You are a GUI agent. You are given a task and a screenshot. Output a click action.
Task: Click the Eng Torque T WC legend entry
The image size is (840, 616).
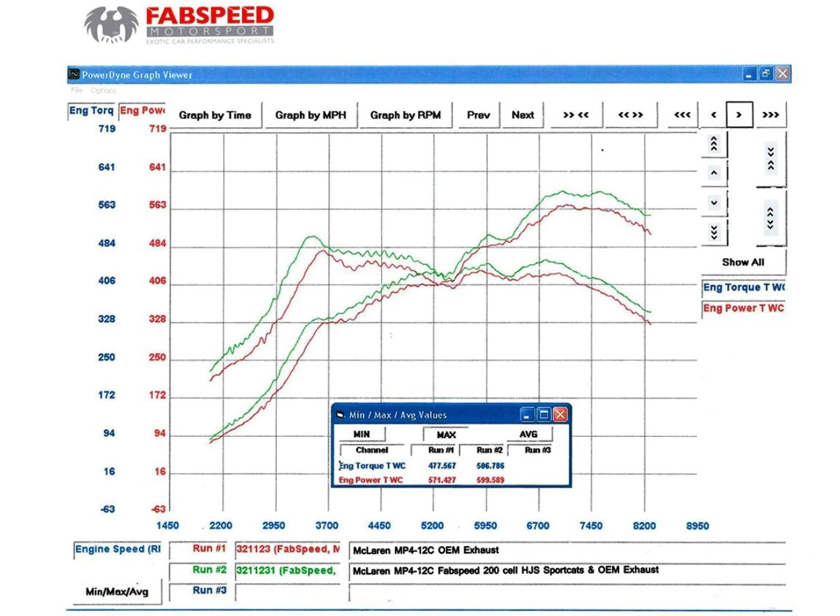point(744,287)
